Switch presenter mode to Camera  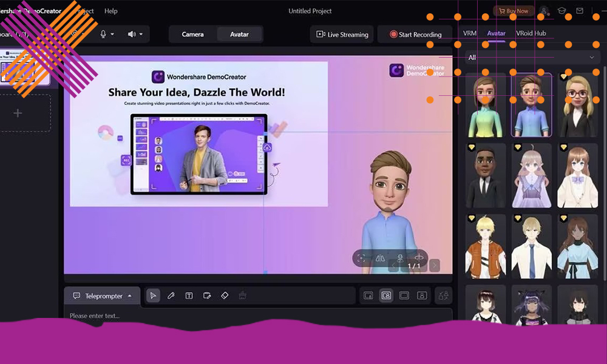192,35
